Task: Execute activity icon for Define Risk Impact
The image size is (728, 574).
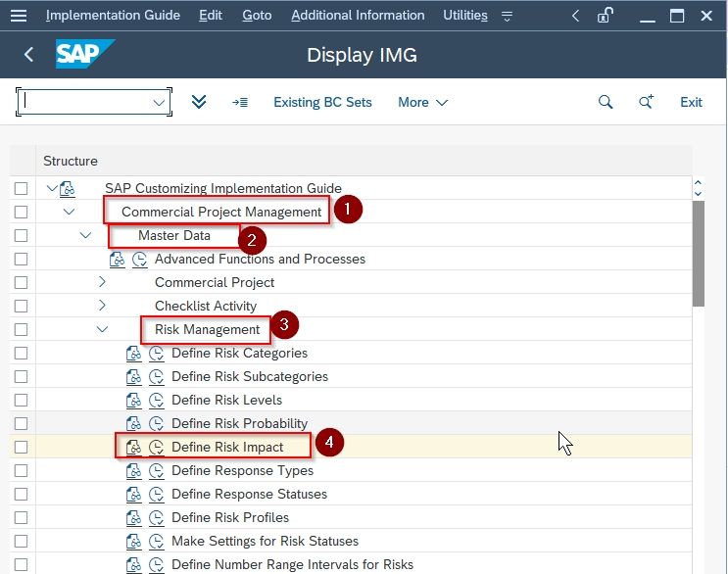Action: coord(157,448)
